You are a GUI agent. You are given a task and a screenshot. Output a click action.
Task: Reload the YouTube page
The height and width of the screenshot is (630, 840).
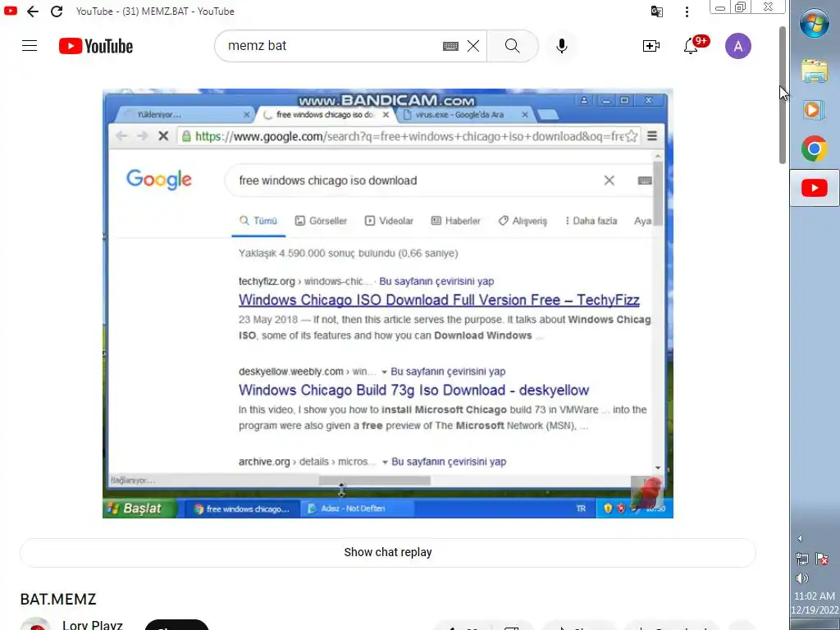pyautogui.click(x=57, y=11)
